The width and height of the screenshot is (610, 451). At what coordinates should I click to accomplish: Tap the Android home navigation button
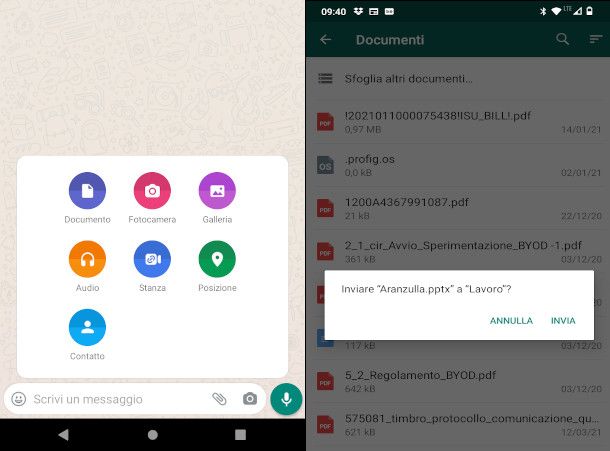point(152,434)
